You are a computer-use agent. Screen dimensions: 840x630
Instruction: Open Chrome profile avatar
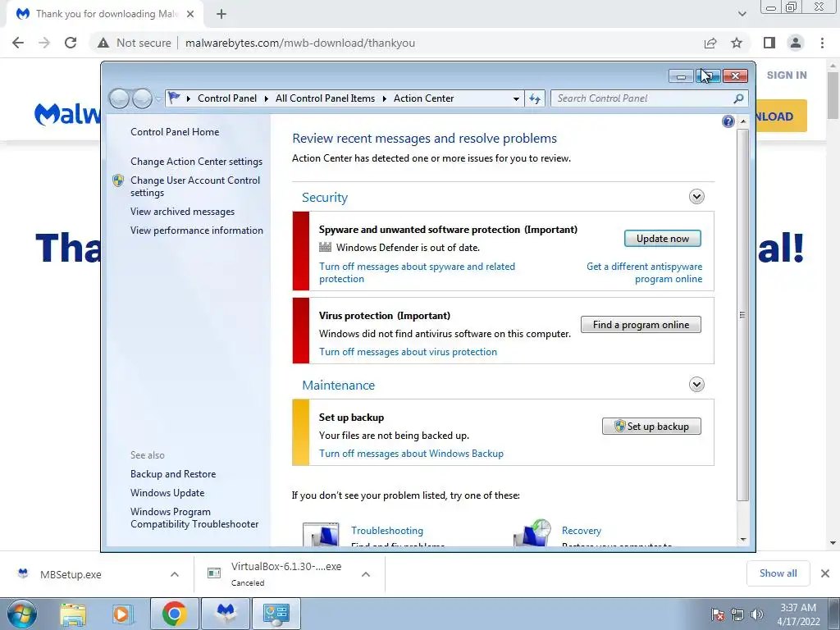(796, 43)
